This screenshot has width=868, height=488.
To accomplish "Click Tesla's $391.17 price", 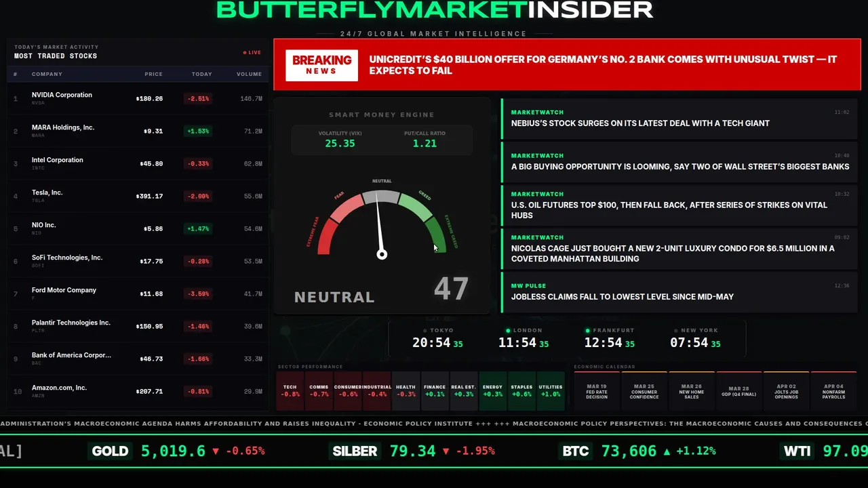I will coord(149,196).
